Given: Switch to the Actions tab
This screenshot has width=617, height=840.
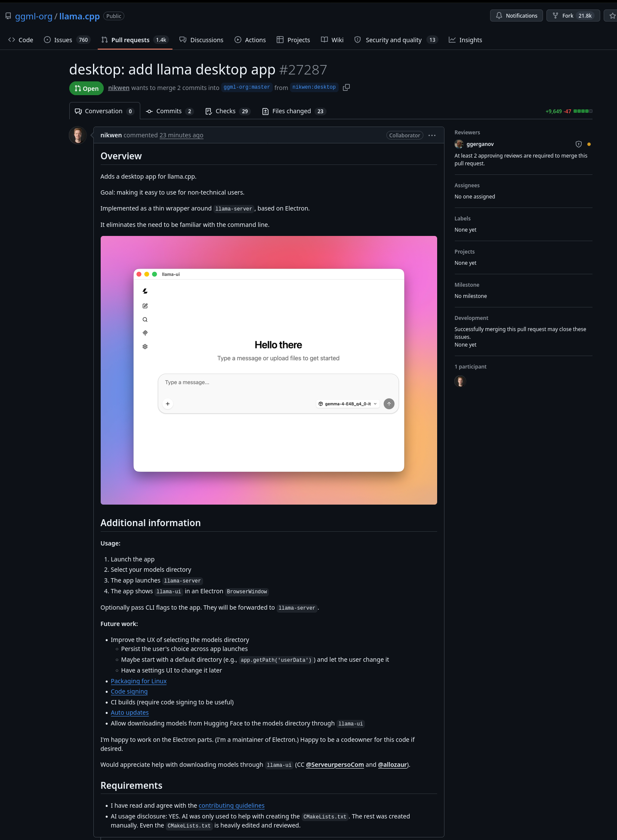Looking at the screenshot, I should pos(250,40).
